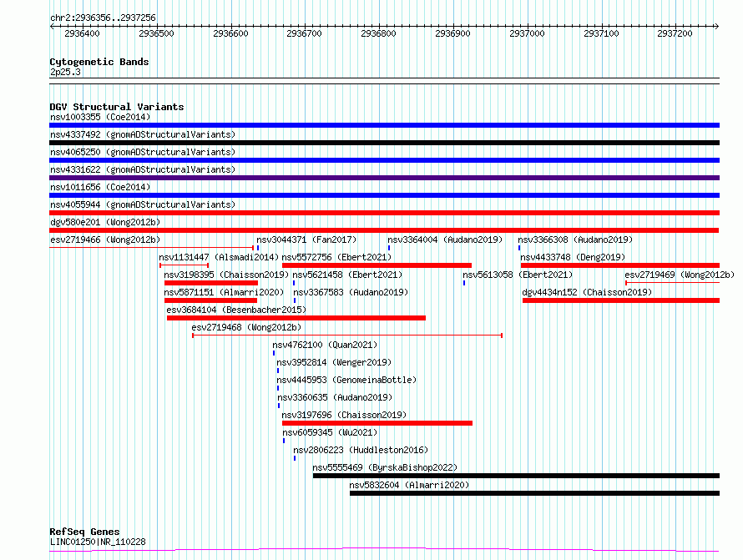Open nsv4337492 (gnomADStructuralVariants) label

coord(143,134)
